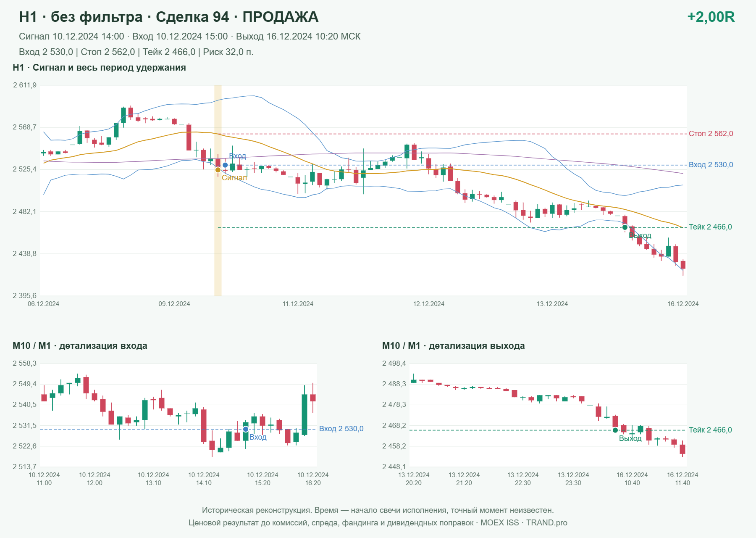Viewport: 756px width, 538px height.
Task: Click the 2 611,9 price axis label
Action: click(x=25, y=85)
